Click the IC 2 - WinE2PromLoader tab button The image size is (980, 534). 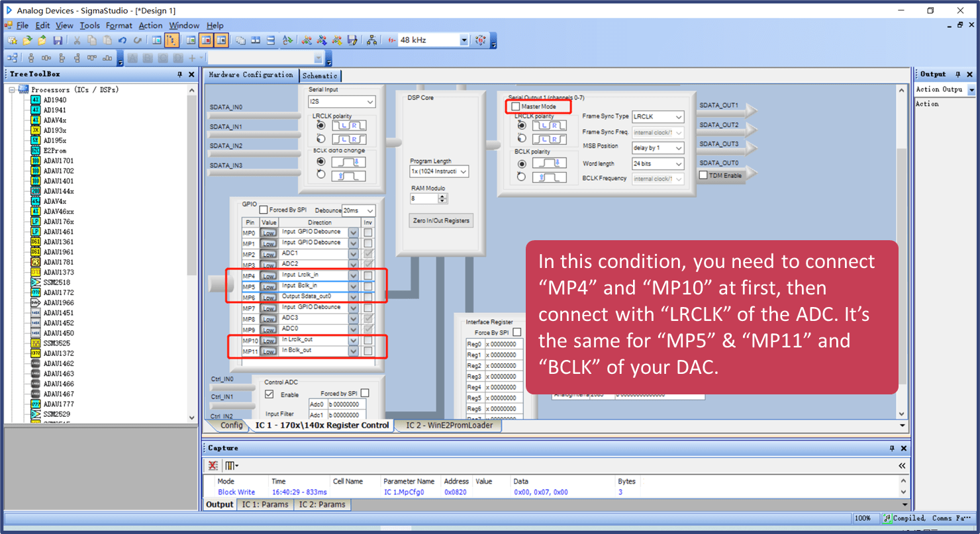pyautogui.click(x=448, y=426)
